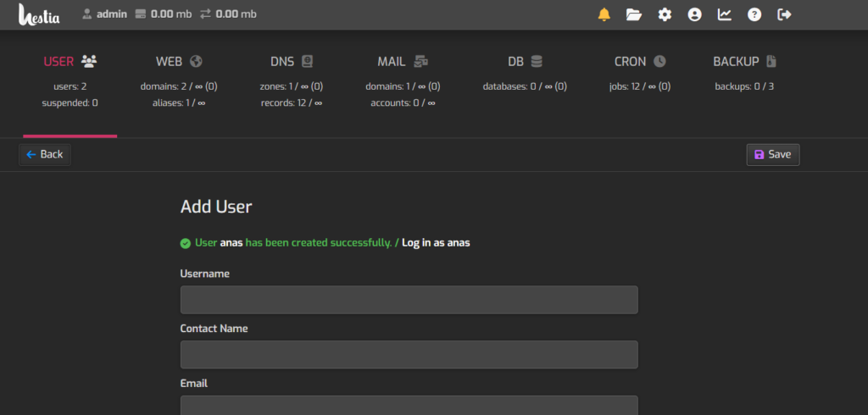Click the Hestia logo
The height and width of the screenshot is (415, 868).
coord(39,14)
